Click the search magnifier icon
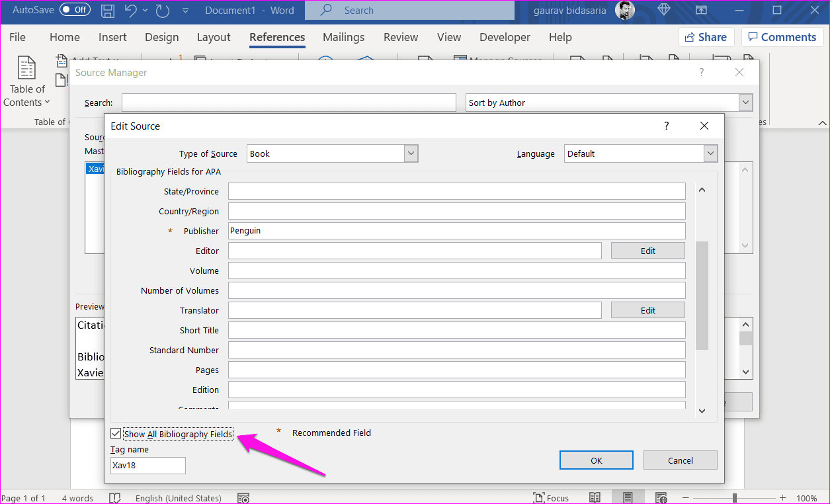The height and width of the screenshot is (504, 830). tap(327, 11)
